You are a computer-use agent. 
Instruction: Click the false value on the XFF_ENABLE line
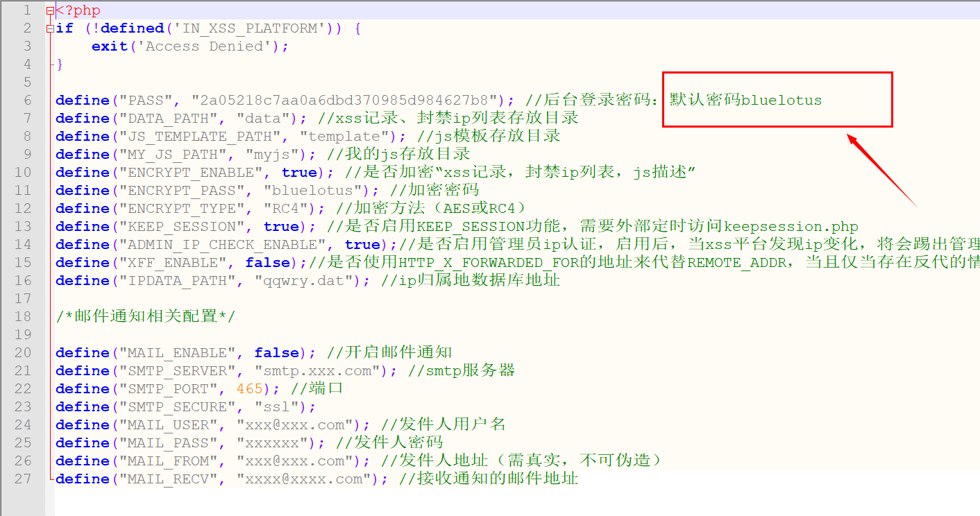click(x=268, y=263)
